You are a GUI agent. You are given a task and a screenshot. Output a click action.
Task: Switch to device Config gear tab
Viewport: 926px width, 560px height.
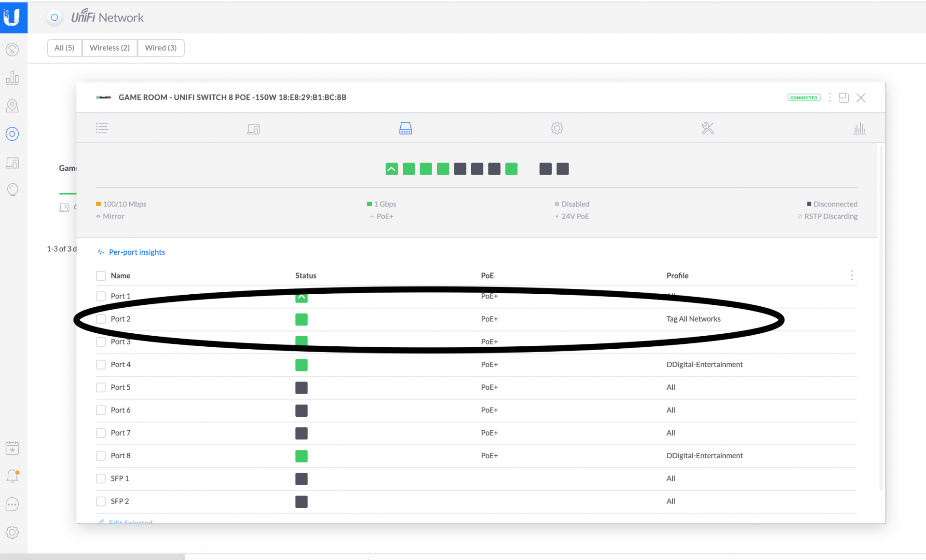click(557, 128)
